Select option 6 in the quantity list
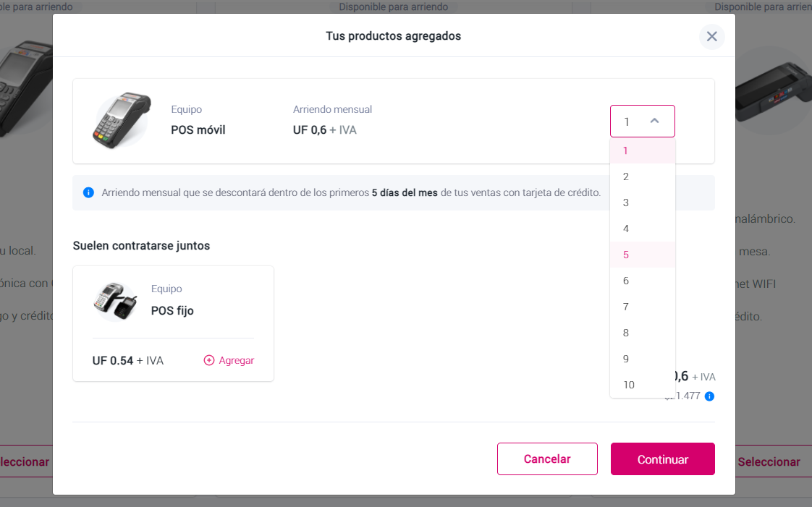The width and height of the screenshot is (812, 507). [643, 281]
